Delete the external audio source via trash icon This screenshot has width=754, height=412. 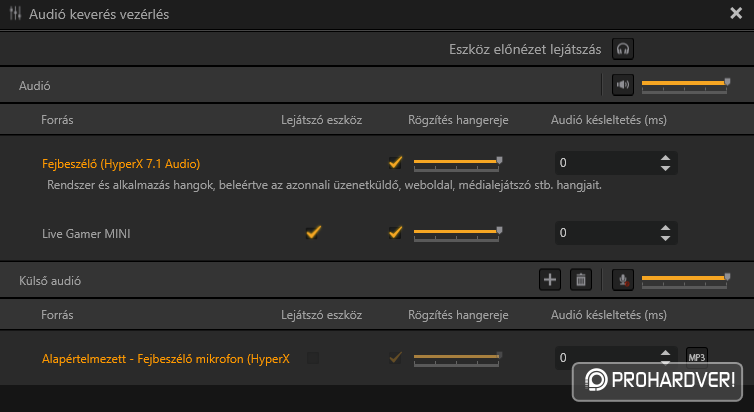click(581, 279)
